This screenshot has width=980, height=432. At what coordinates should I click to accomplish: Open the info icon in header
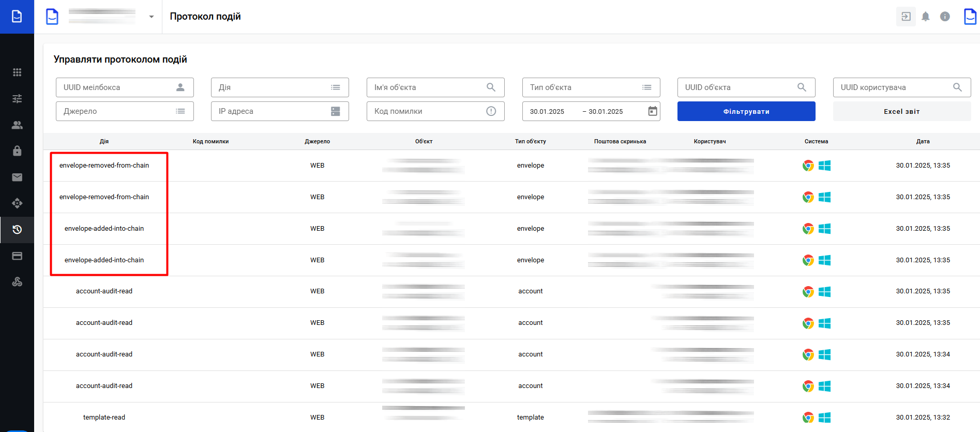pyautogui.click(x=945, y=17)
